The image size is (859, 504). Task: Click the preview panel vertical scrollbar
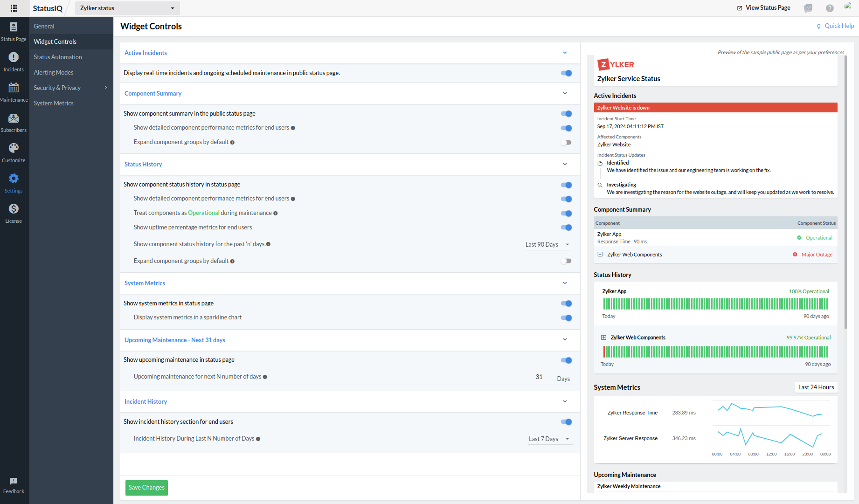846,186
